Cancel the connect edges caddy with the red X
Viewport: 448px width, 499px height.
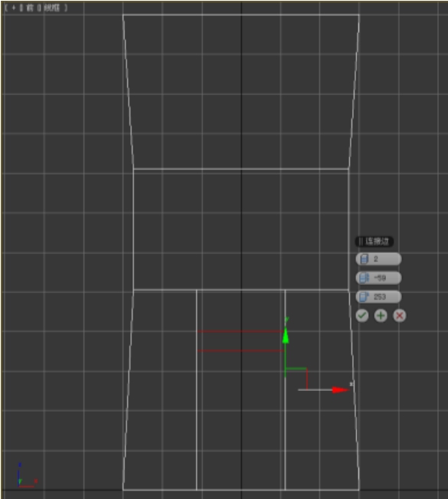click(399, 315)
